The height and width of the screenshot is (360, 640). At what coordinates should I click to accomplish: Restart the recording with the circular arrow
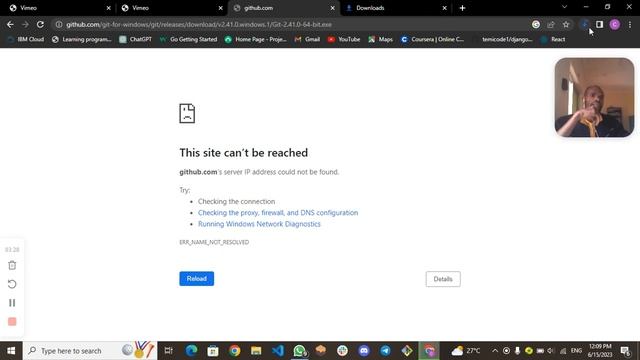(x=12, y=284)
